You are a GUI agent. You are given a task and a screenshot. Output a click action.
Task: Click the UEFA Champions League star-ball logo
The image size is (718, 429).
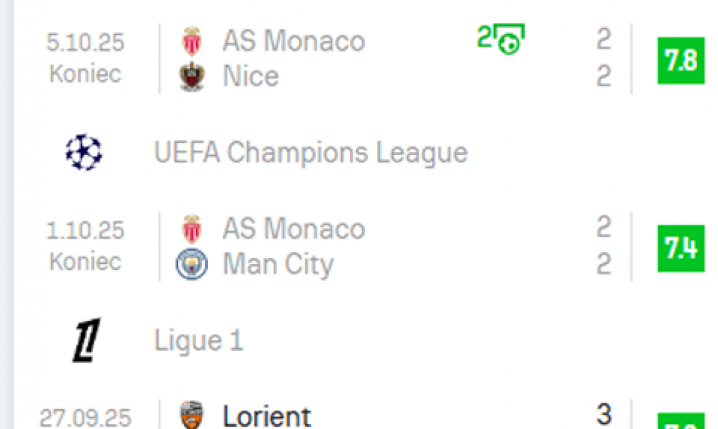pyautogui.click(x=84, y=152)
